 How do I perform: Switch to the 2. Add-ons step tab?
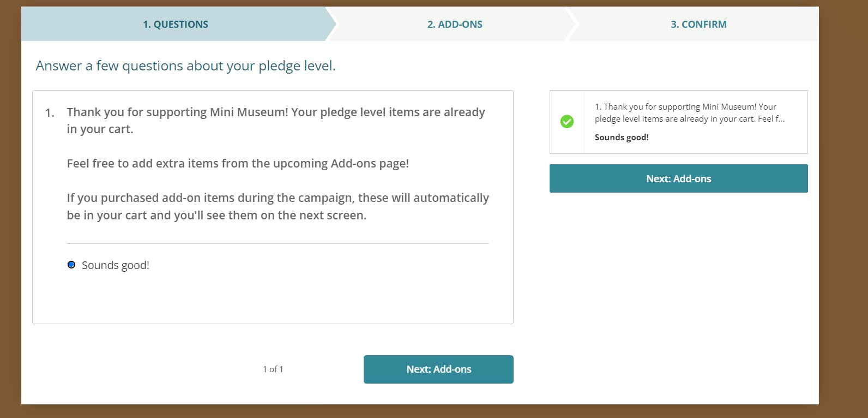[x=455, y=24]
